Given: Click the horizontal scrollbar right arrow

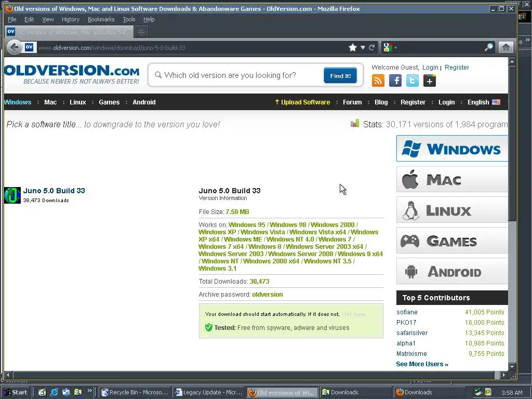Looking at the screenshot, I should (504, 375).
